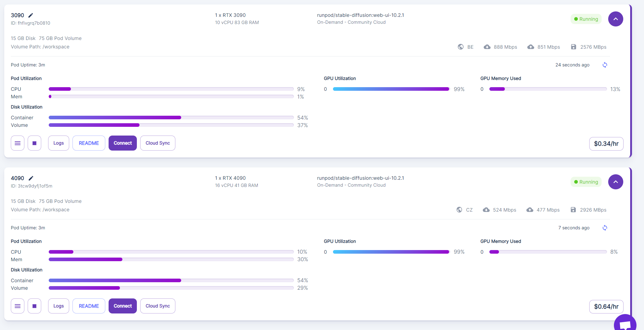Open hamburger menu for 3090 pod
This screenshot has width=644, height=330.
(17, 143)
